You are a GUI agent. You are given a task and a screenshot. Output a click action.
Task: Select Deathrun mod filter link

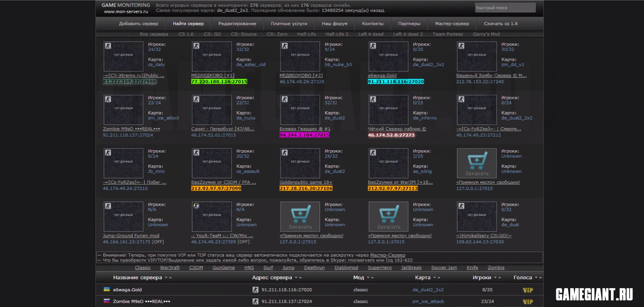pyautogui.click(x=314, y=268)
